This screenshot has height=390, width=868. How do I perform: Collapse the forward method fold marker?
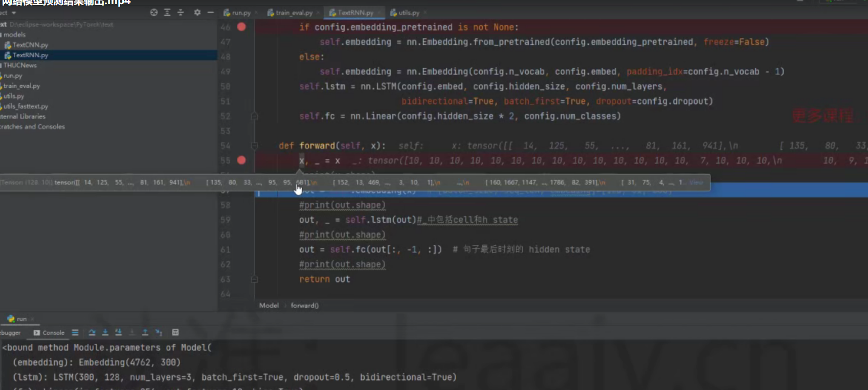(254, 146)
